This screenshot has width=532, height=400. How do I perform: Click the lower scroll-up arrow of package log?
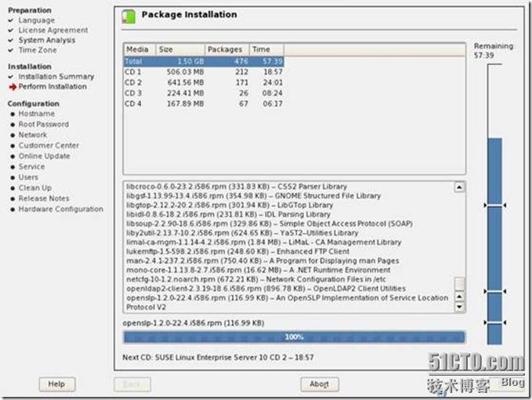[x=459, y=297]
